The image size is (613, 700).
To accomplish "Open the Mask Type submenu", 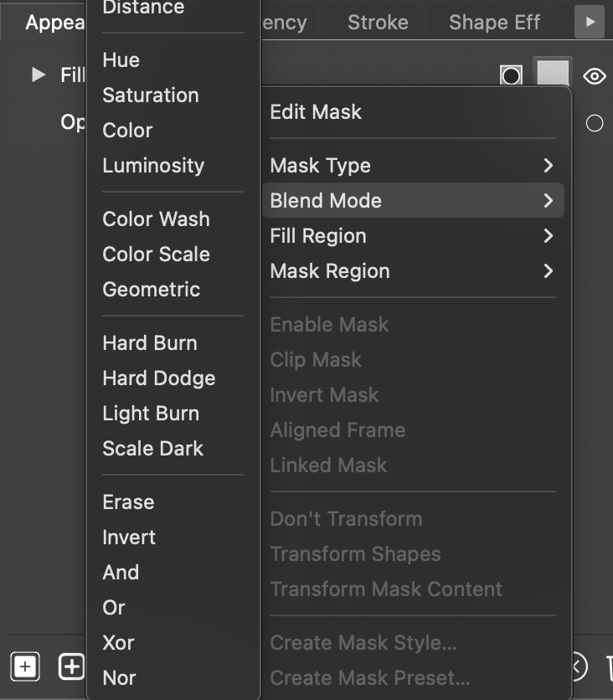I will (x=412, y=166).
